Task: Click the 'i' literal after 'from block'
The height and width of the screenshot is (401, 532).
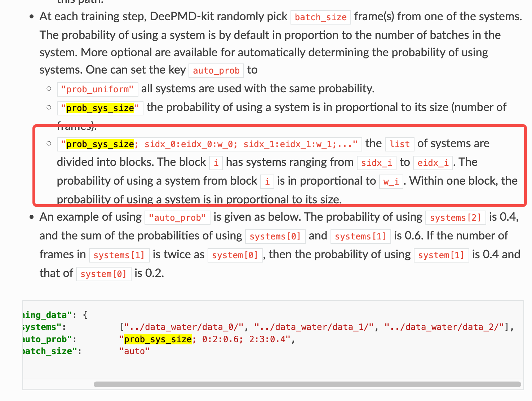Action: [x=267, y=181]
